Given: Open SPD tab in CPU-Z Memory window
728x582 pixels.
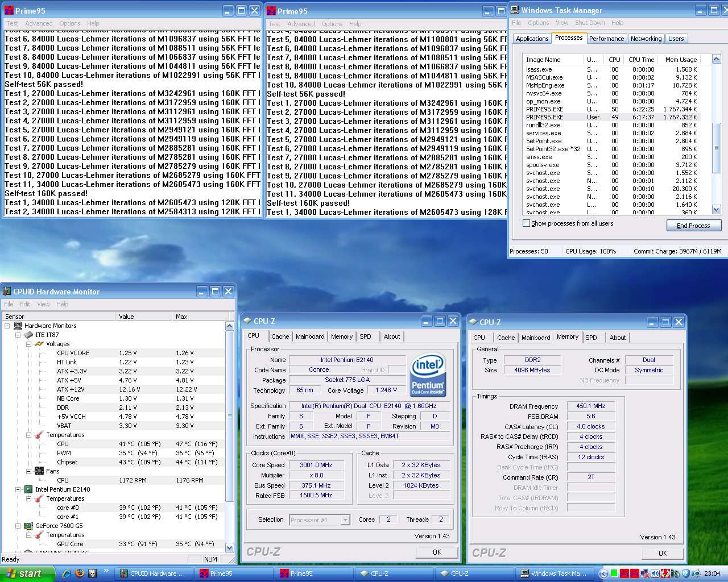Looking at the screenshot, I should click(591, 338).
